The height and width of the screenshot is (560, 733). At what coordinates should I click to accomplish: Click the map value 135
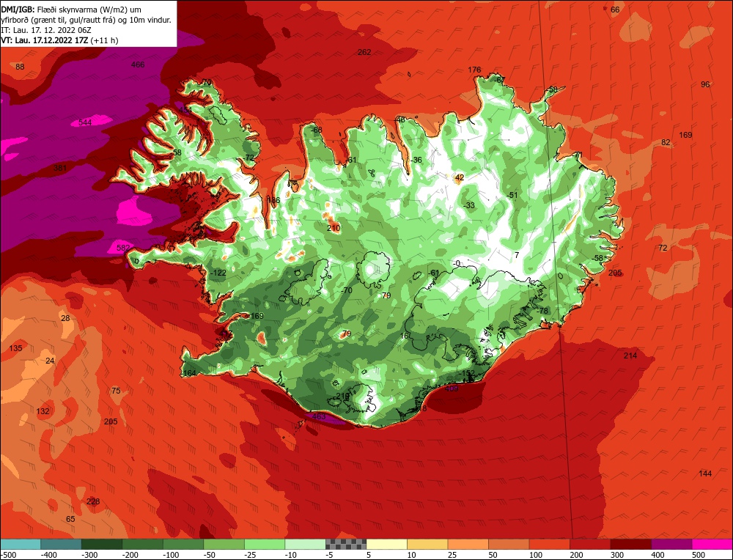(x=15, y=348)
